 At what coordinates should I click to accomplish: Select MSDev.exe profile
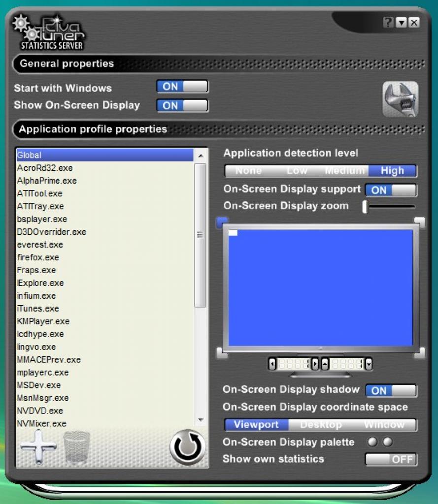(x=105, y=385)
